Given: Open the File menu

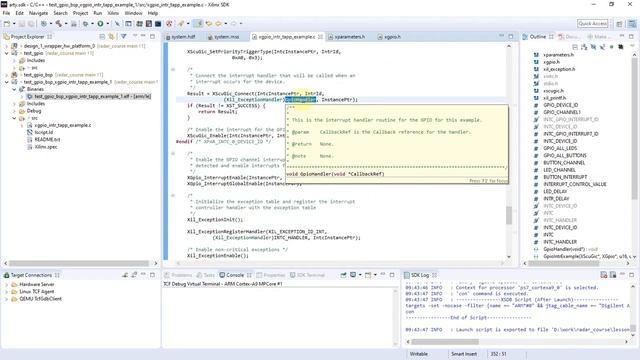Looking at the screenshot, I should 6,13.
